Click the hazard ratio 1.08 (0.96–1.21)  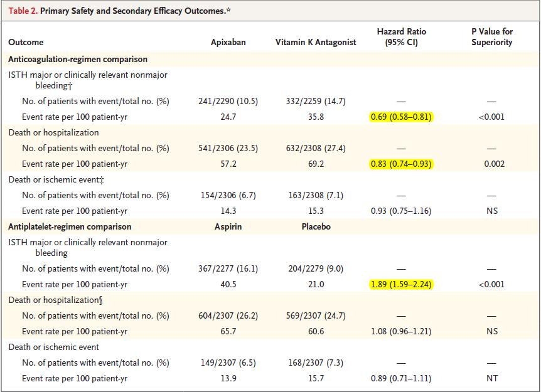click(401, 331)
